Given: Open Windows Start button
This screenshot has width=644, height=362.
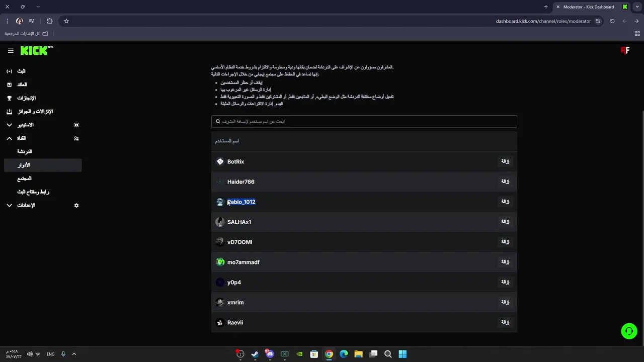Looking at the screenshot, I should pos(403,354).
